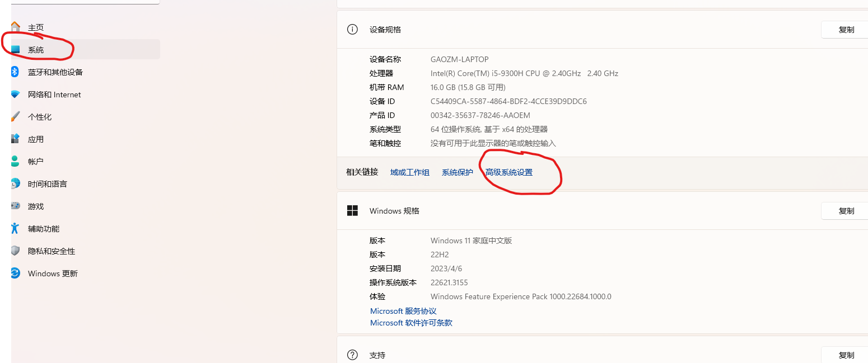Click device ID starting C54409CA
This screenshot has width=868, height=363.
pyautogui.click(x=508, y=101)
